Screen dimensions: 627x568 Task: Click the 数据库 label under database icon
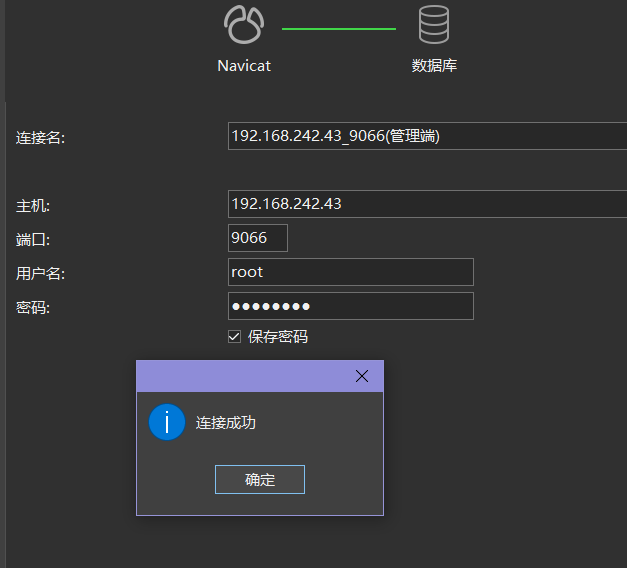tap(434, 66)
